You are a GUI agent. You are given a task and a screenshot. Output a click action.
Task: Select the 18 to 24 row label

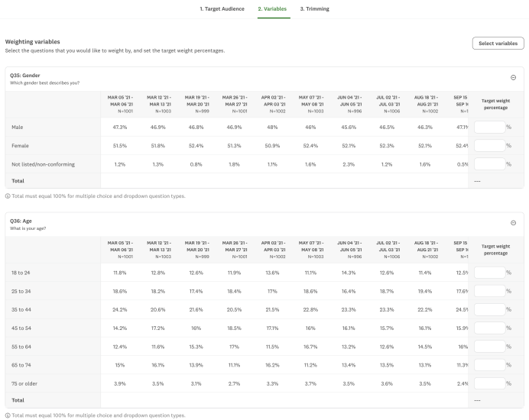(21, 273)
